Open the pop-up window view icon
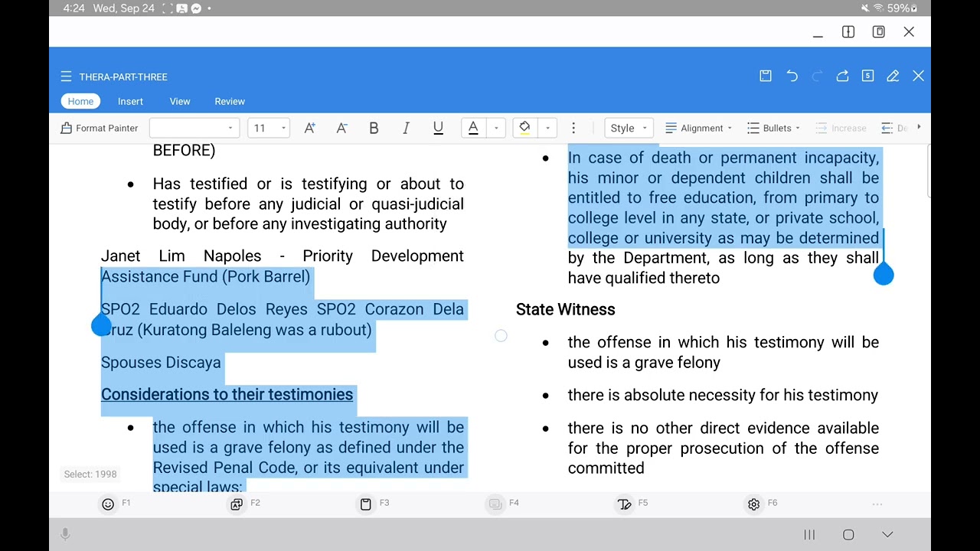980x551 pixels. [879, 31]
